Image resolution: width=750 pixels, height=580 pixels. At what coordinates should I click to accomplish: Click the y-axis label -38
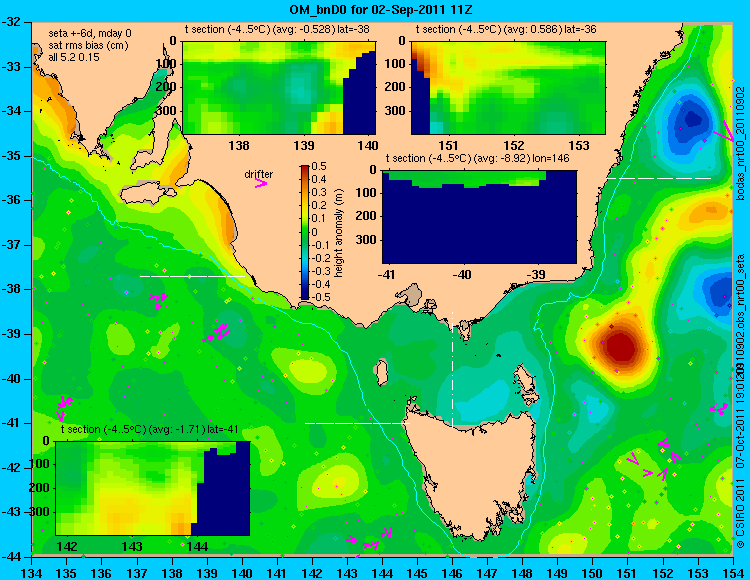(x=13, y=289)
